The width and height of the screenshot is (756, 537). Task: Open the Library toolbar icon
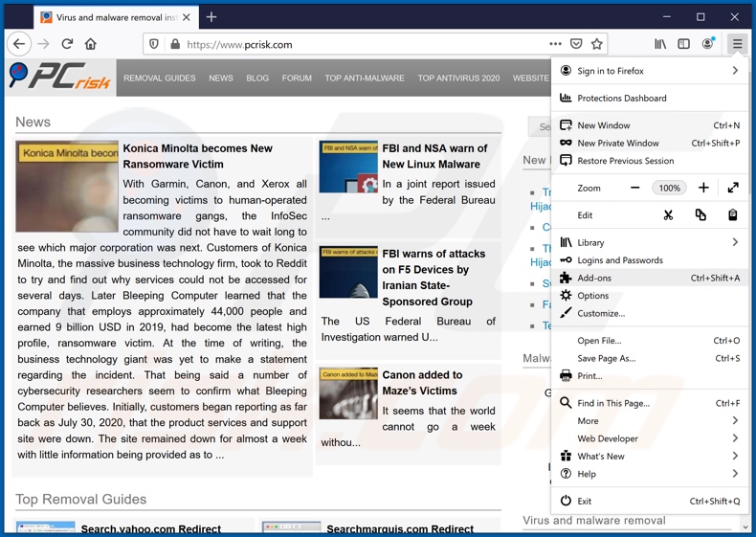[660, 44]
